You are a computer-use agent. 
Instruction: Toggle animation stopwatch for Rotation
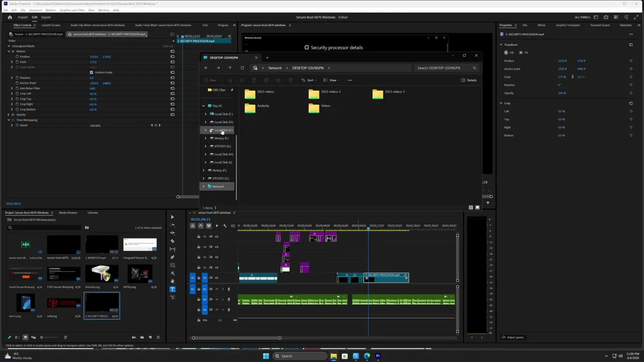pyautogui.click(x=17, y=77)
